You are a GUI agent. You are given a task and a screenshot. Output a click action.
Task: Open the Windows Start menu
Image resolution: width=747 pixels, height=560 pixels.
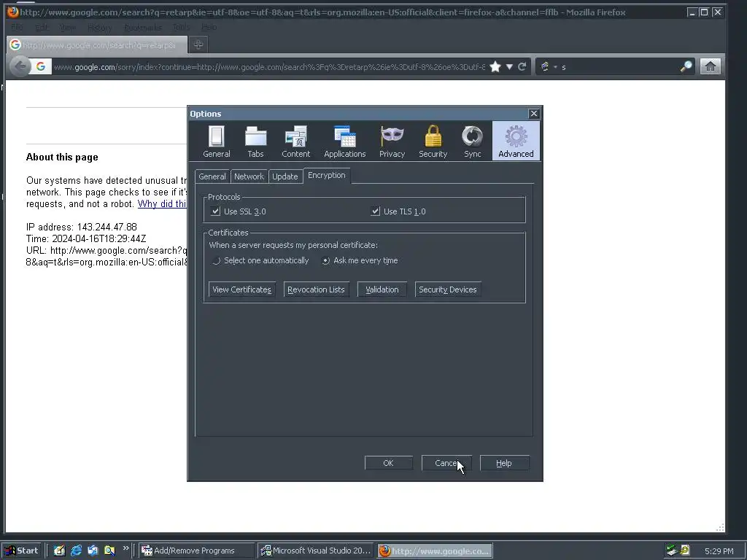[21, 551]
